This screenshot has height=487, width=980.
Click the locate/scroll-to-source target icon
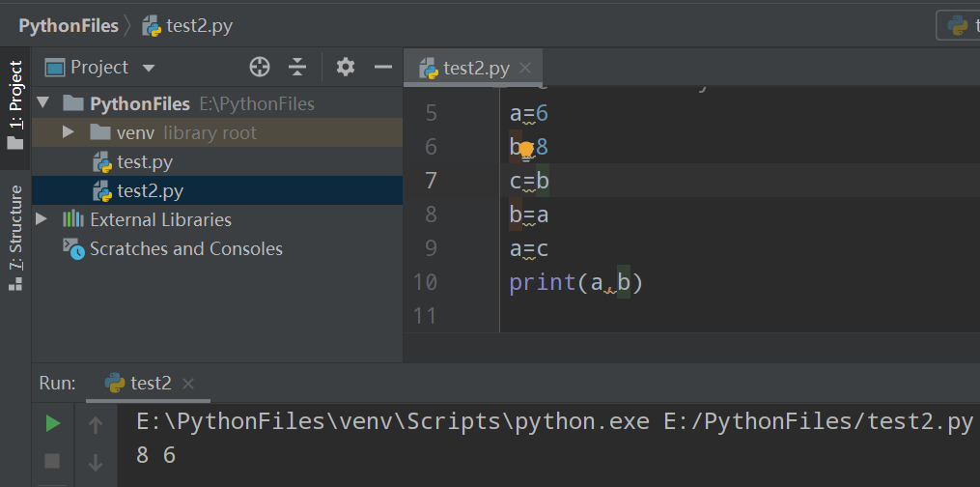pos(260,67)
